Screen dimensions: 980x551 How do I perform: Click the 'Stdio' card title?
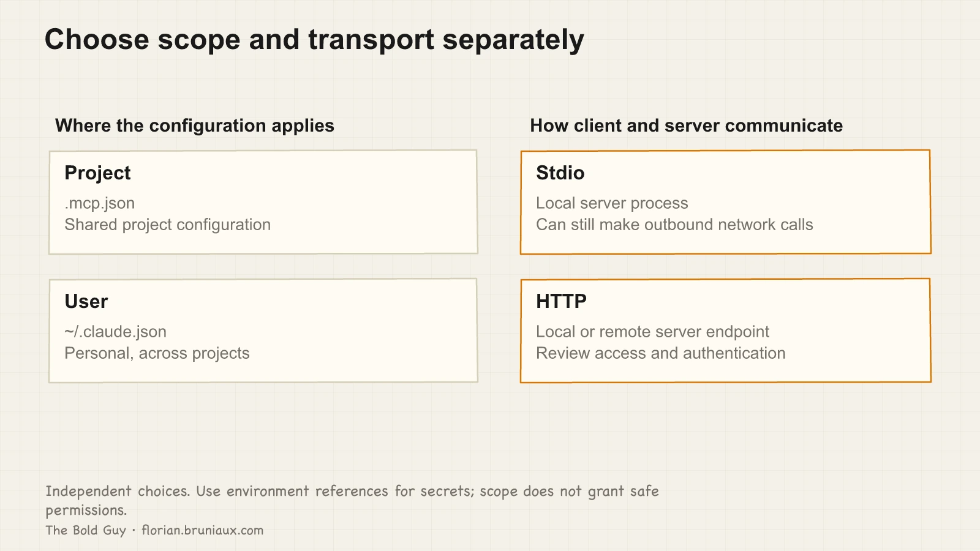pos(560,173)
